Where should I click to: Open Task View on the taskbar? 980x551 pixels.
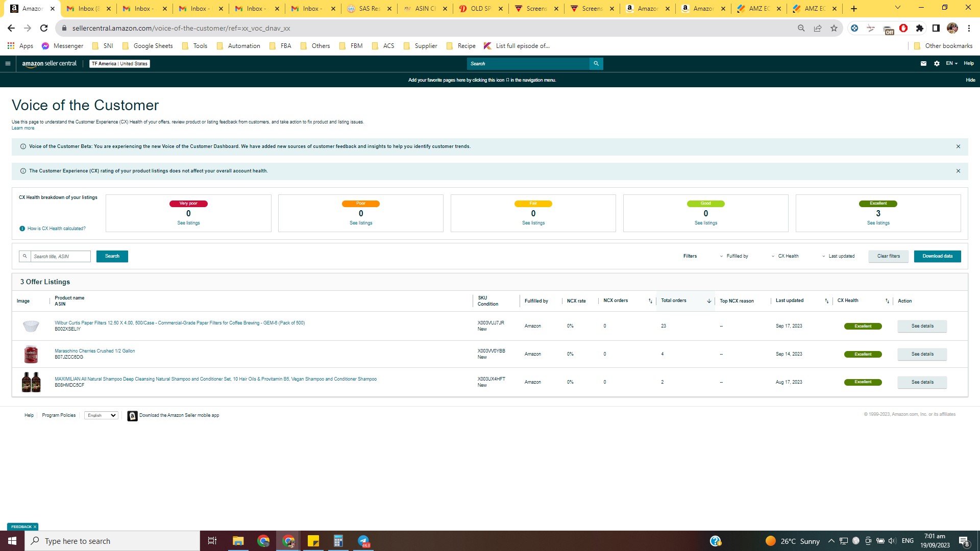pos(212,541)
